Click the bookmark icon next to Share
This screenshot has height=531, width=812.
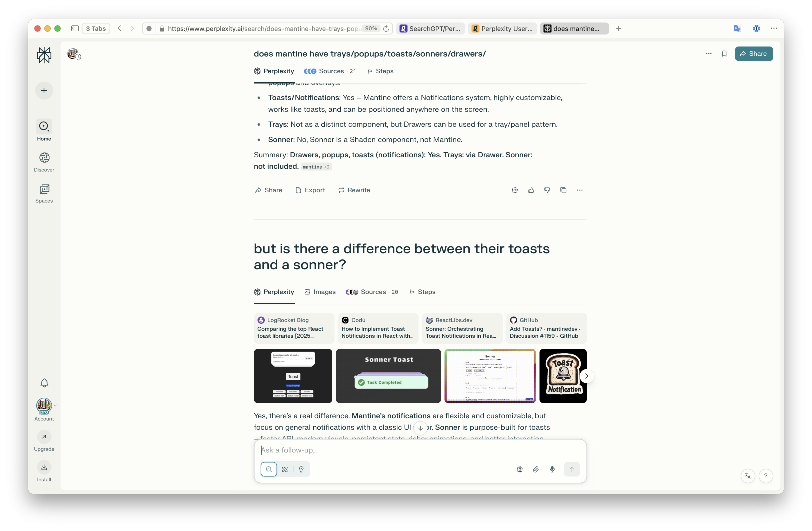tap(724, 53)
